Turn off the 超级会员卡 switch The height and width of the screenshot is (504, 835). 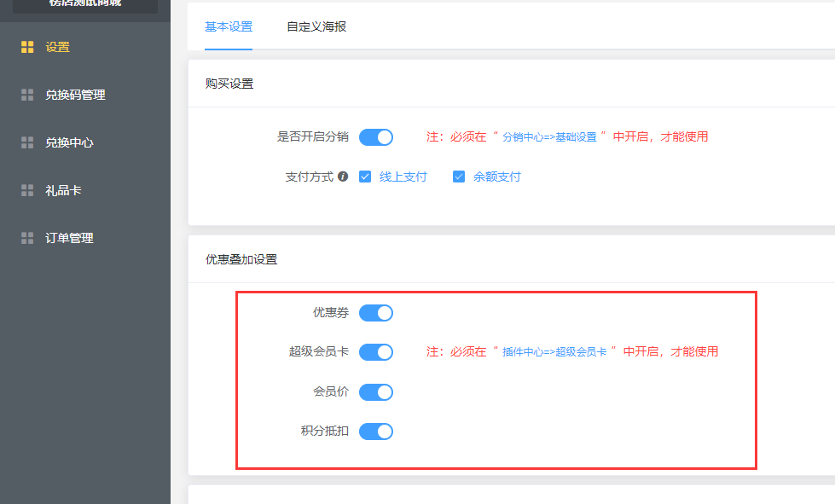(x=376, y=352)
